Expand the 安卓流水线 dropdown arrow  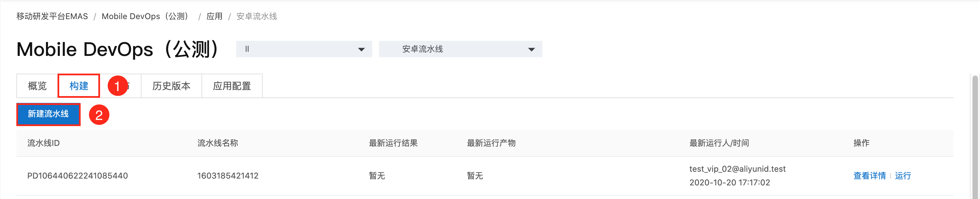tap(532, 49)
